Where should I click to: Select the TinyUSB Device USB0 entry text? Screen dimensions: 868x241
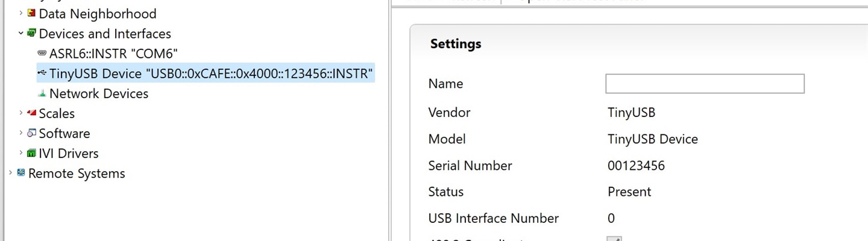[211, 74]
